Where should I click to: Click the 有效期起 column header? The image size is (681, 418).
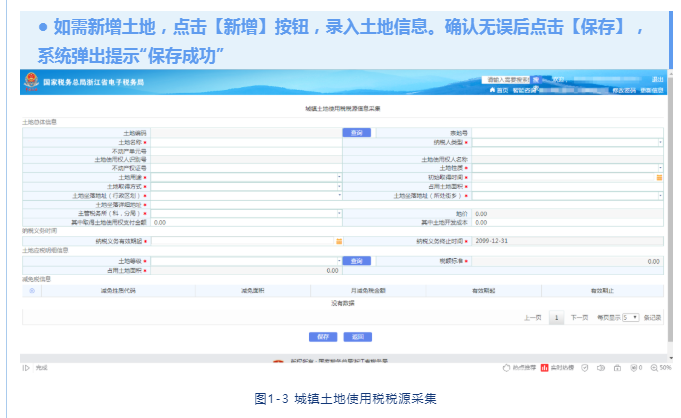483,291
